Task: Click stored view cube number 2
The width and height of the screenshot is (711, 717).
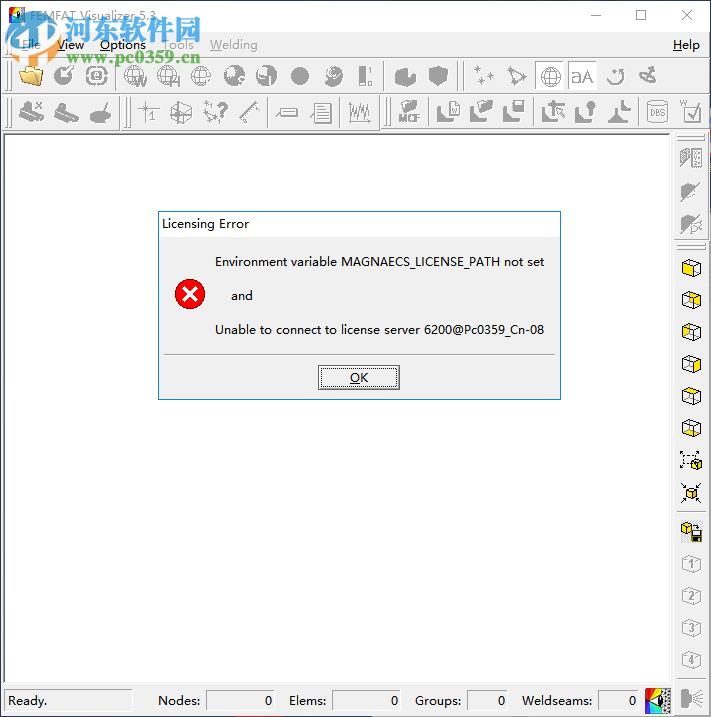Action: click(x=691, y=596)
